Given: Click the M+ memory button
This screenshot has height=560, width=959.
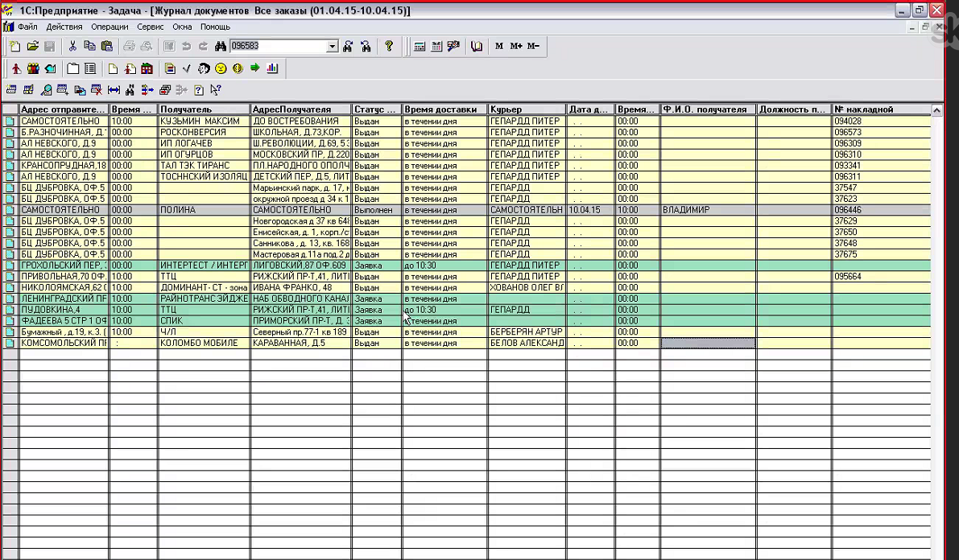Looking at the screenshot, I should [x=516, y=47].
